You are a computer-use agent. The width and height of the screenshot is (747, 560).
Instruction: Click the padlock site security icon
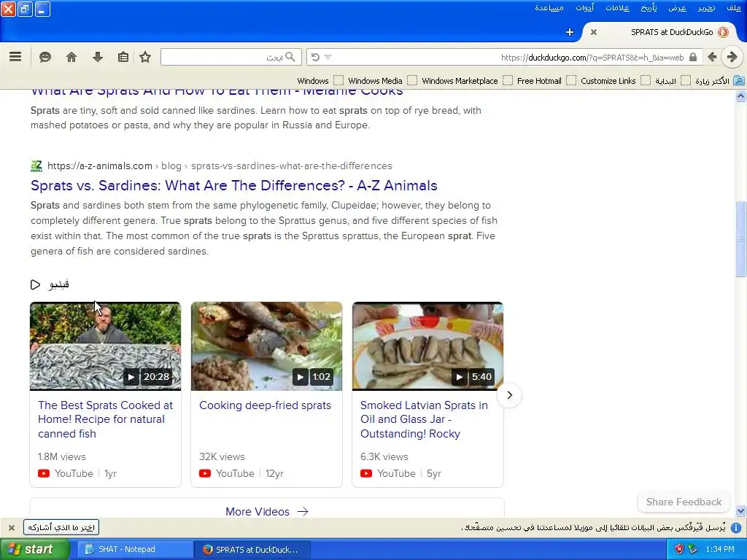(x=693, y=57)
